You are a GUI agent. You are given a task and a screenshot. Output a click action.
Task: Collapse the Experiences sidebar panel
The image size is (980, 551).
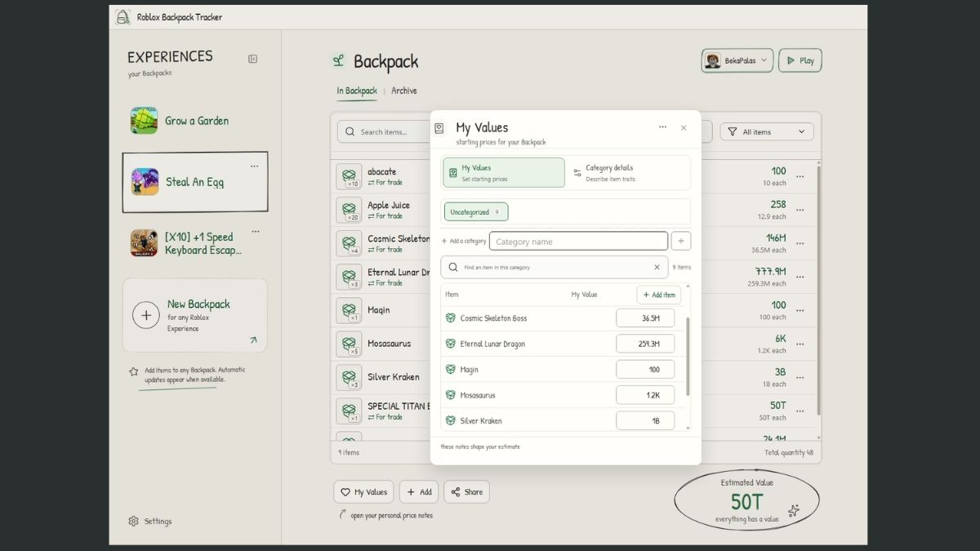pyautogui.click(x=253, y=59)
